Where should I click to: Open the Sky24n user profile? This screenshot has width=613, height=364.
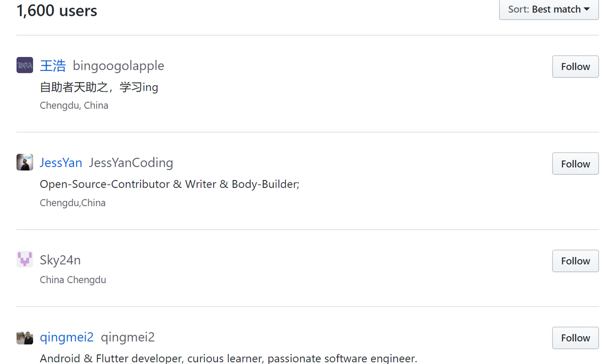(x=60, y=260)
